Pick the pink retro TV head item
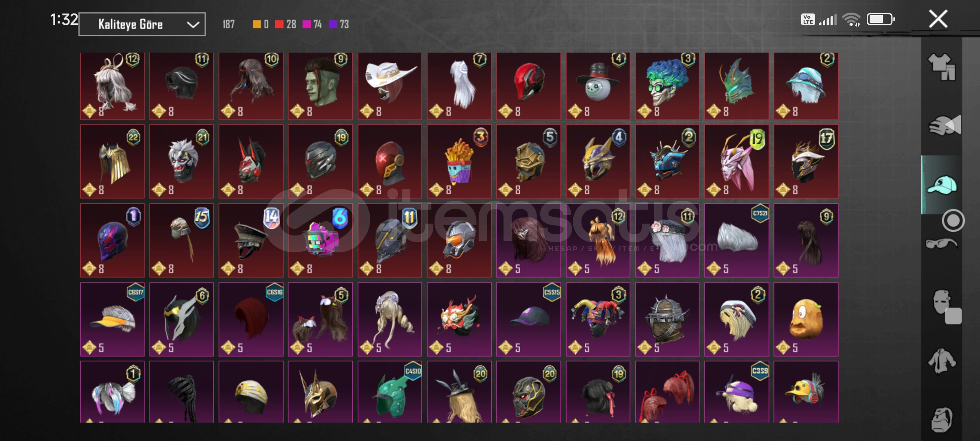This screenshot has width=980, height=441. (x=320, y=241)
